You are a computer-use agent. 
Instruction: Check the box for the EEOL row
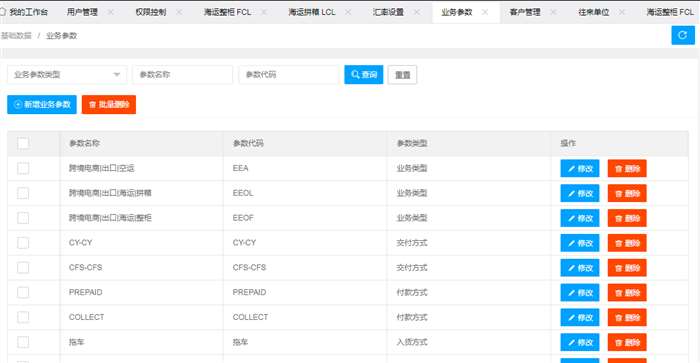[x=23, y=193]
